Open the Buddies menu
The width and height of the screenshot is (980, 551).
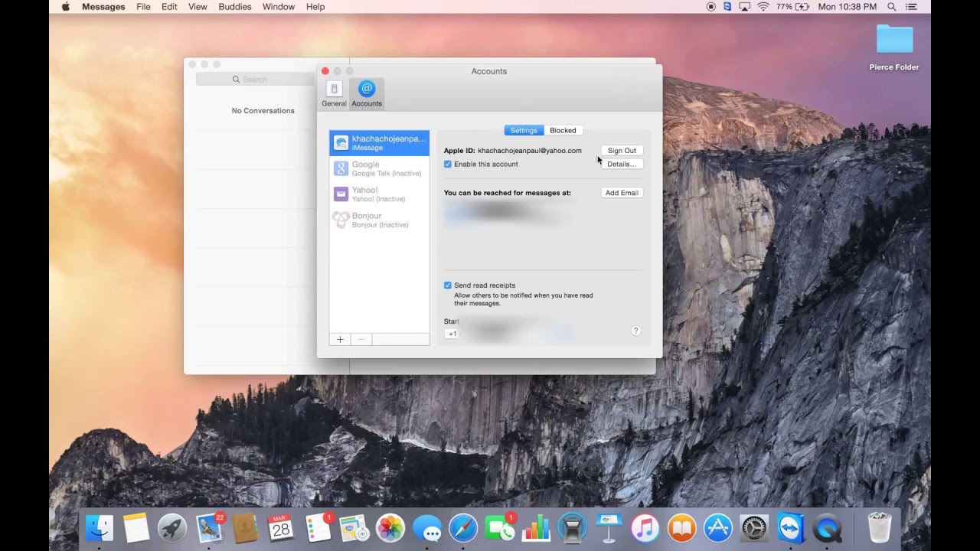[x=235, y=7]
